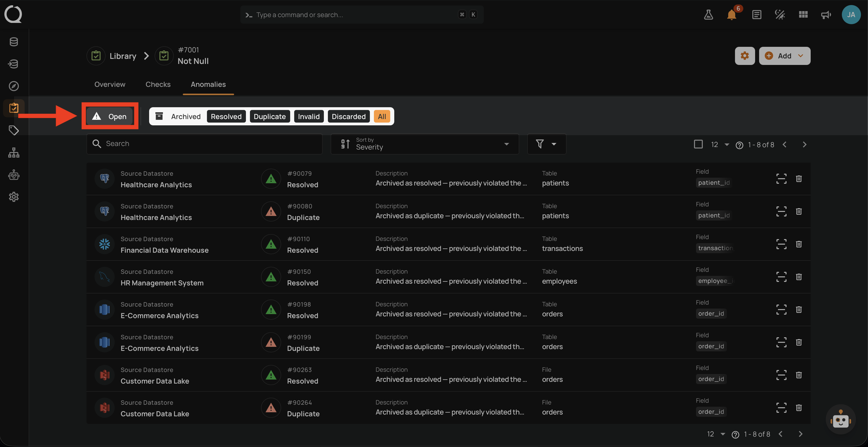Open the Explore compass sidebar icon

(x=14, y=86)
